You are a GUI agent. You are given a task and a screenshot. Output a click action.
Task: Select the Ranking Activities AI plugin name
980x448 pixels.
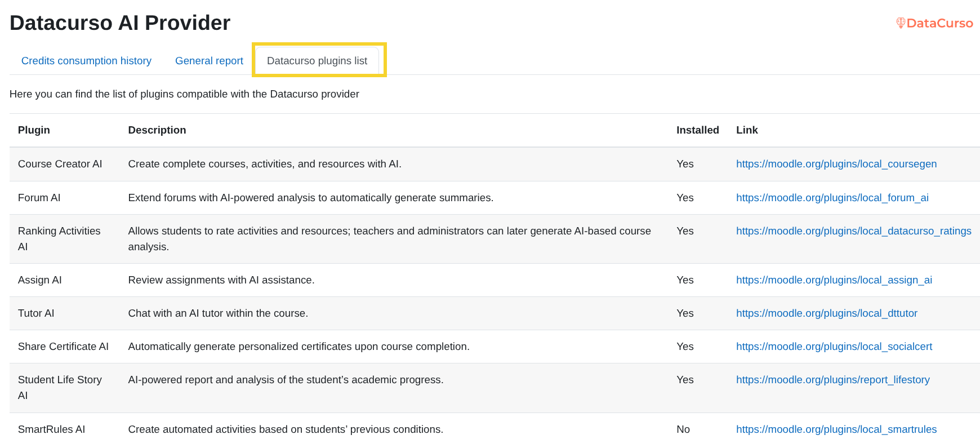pos(59,239)
